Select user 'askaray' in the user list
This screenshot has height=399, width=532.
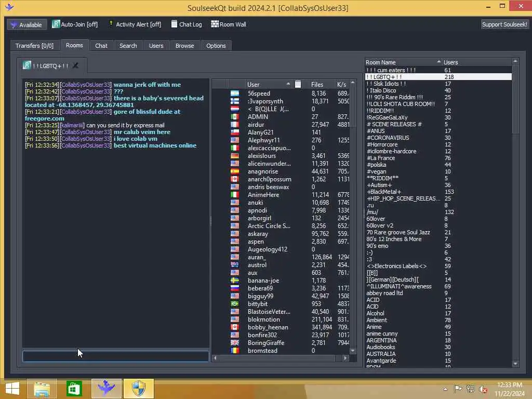[x=281, y=234]
